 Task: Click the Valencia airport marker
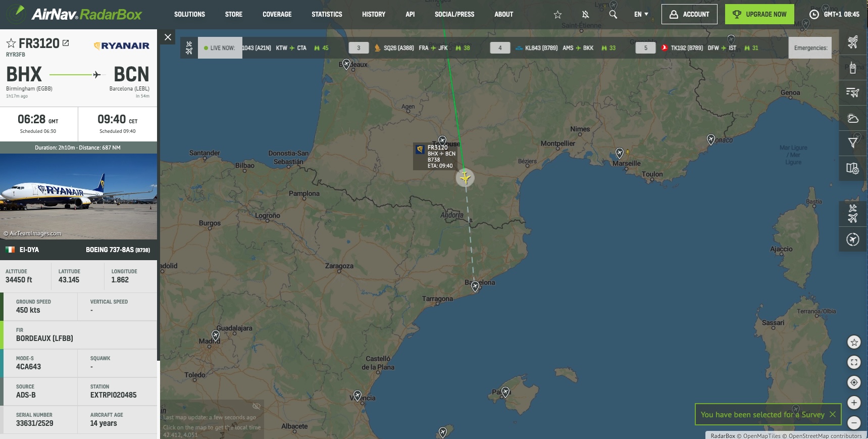click(x=358, y=396)
